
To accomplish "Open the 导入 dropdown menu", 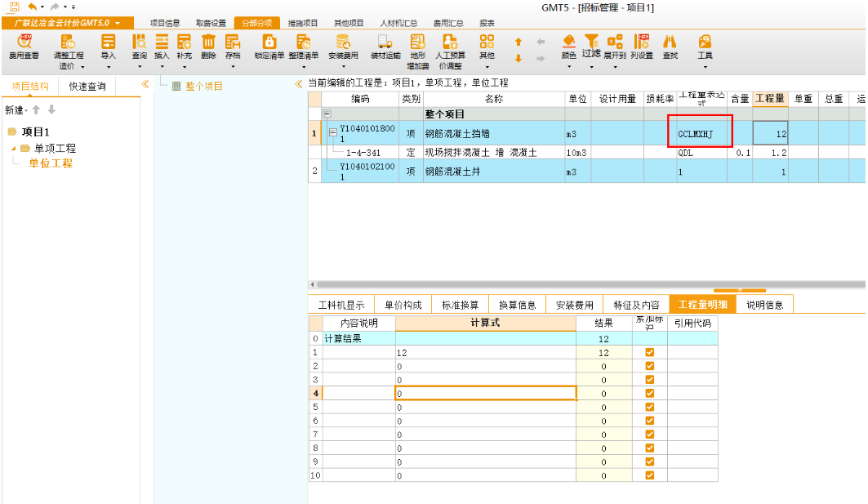I will coord(108,47).
